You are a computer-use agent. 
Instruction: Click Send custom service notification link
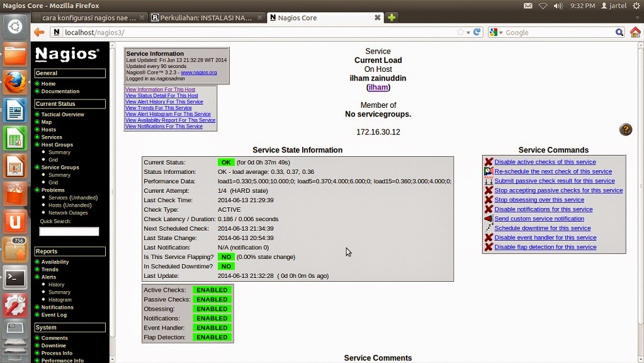(x=539, y=219)
